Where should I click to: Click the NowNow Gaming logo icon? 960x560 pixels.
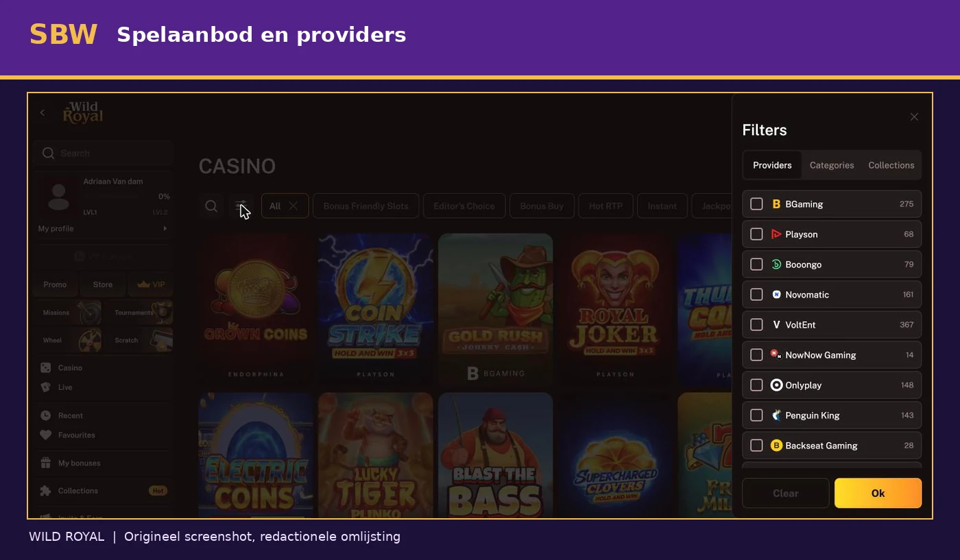click(776, 354)
